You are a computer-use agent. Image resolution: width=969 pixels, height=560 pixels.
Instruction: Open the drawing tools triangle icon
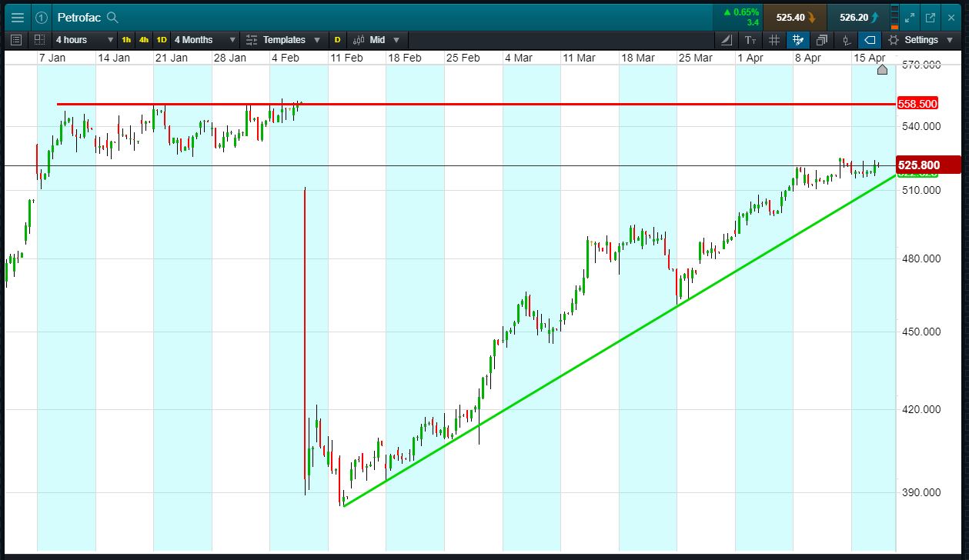[x=727, y=40]
